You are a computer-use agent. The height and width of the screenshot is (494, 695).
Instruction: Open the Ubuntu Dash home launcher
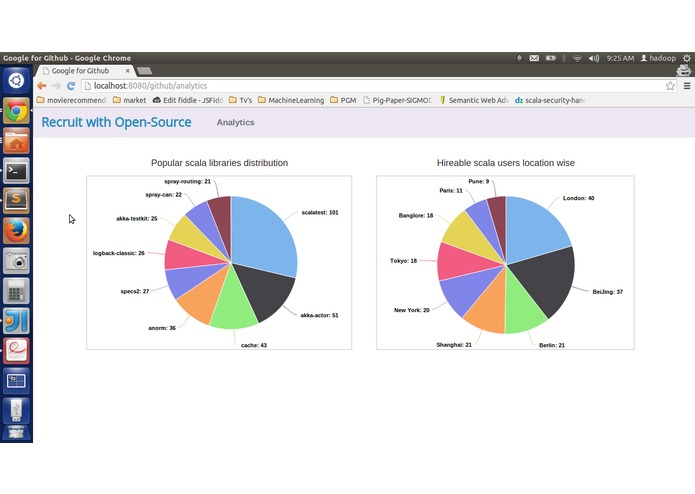(16, 81)
